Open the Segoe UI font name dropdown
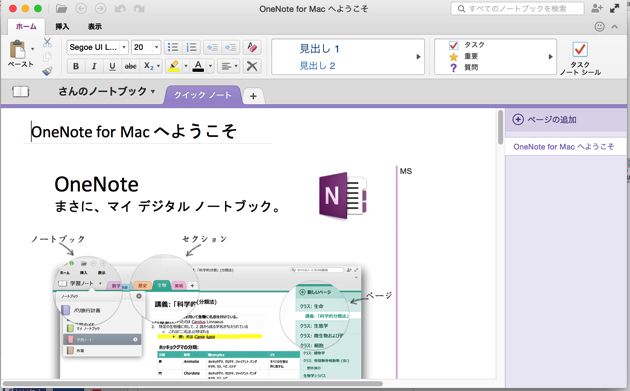The image size is (630, 391). coord(124,47)
